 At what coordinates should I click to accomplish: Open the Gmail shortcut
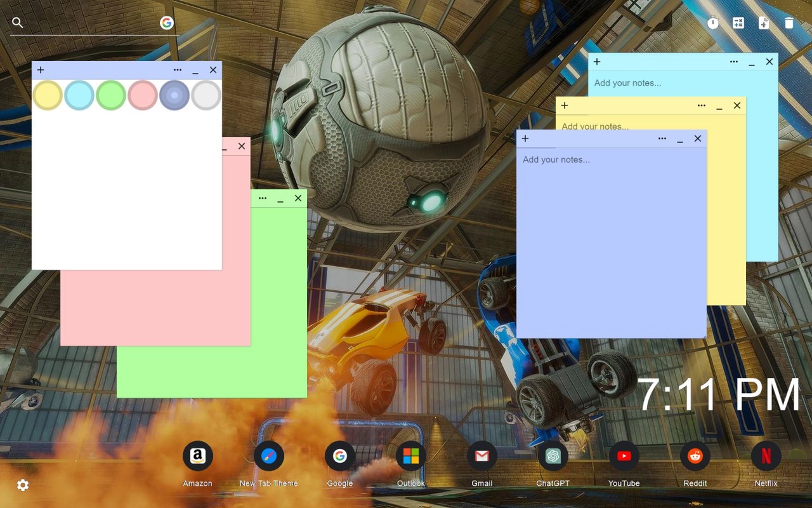coord(482,456)
